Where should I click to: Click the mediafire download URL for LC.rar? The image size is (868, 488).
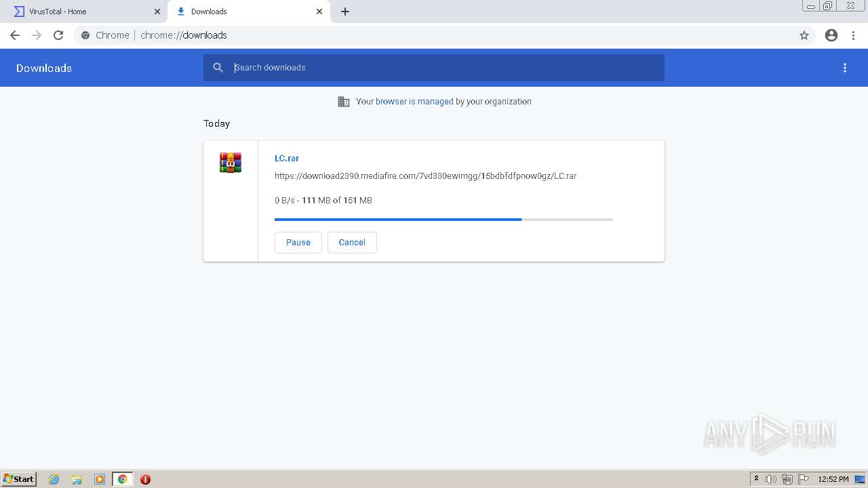click(x=426, y=176)
